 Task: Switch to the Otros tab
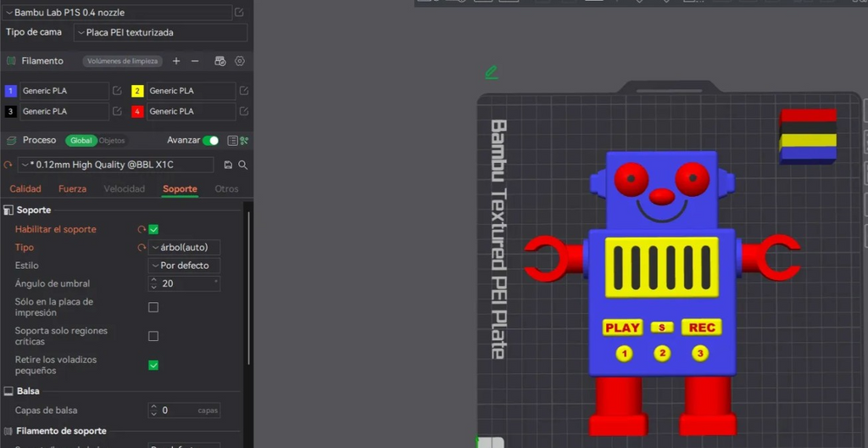[227, 189]
